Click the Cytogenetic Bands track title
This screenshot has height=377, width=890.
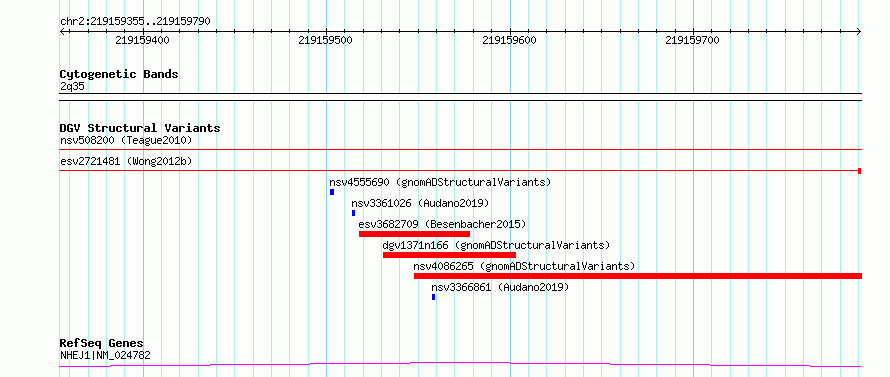tap(119, 74)
